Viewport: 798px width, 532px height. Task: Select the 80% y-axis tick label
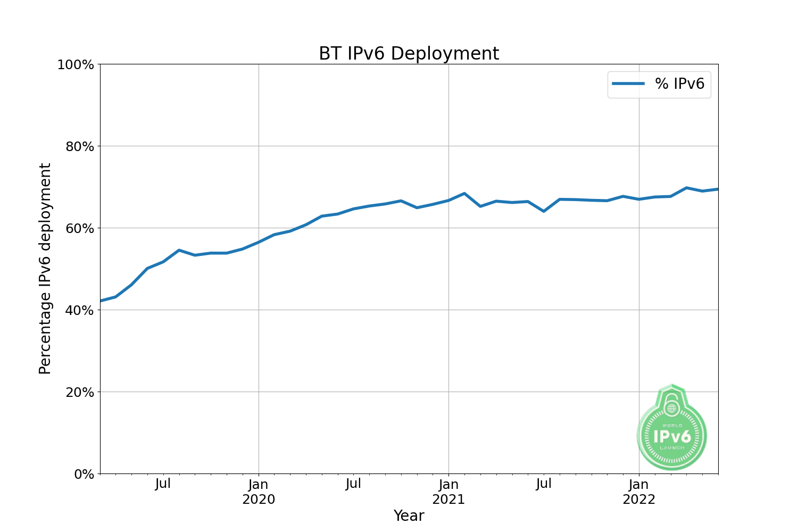[79, 147]
